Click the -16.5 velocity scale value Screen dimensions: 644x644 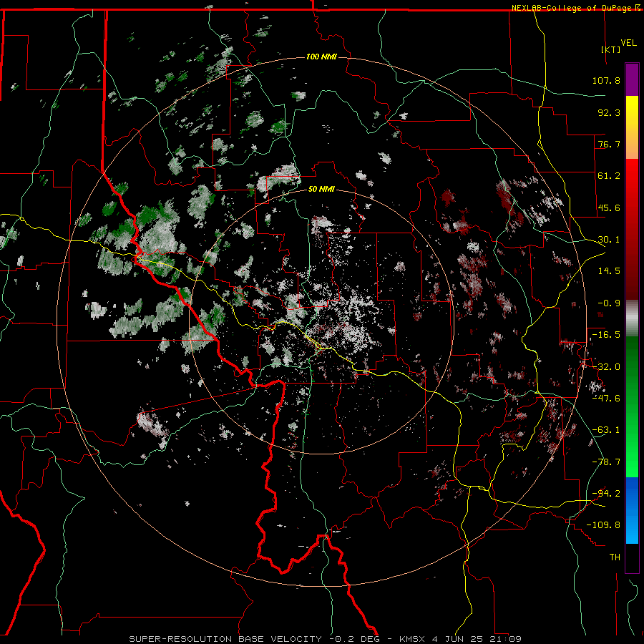606,335
